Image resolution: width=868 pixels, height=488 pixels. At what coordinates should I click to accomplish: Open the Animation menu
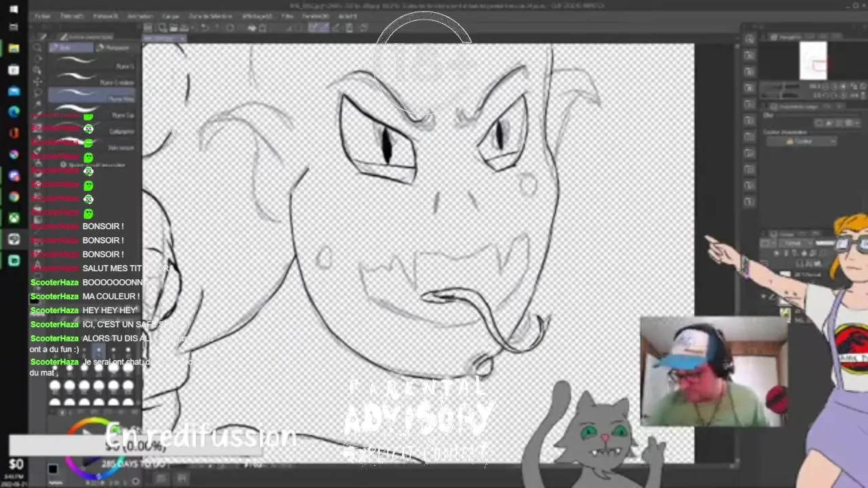pyautogui.click(x=140, y=16)
